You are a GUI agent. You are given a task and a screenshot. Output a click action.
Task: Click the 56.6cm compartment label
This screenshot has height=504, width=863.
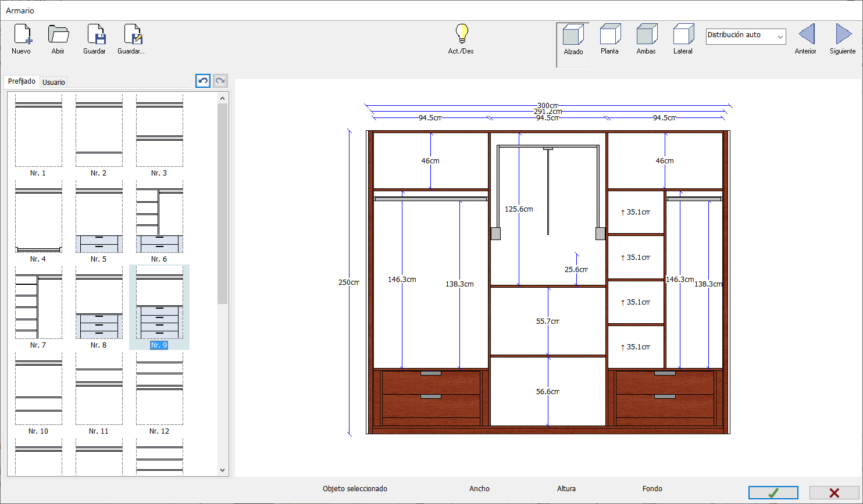[x=548, y=392]
